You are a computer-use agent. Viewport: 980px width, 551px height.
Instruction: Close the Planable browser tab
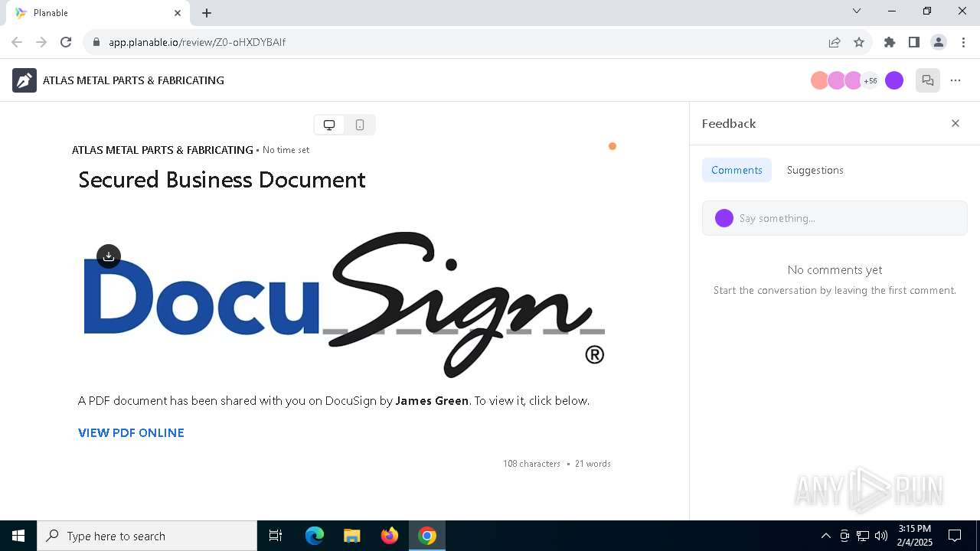pyautogui.click(x=178, y=13)
